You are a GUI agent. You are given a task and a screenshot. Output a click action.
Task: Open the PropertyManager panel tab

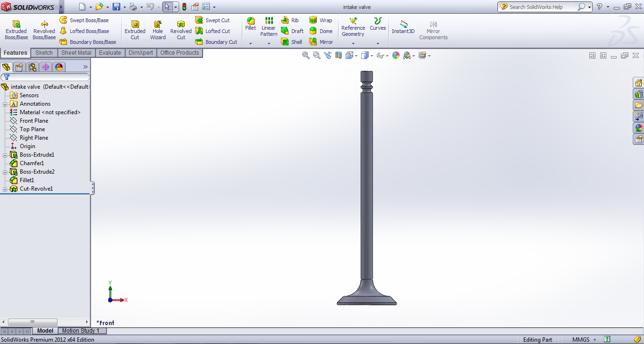(x=19, y=67)
